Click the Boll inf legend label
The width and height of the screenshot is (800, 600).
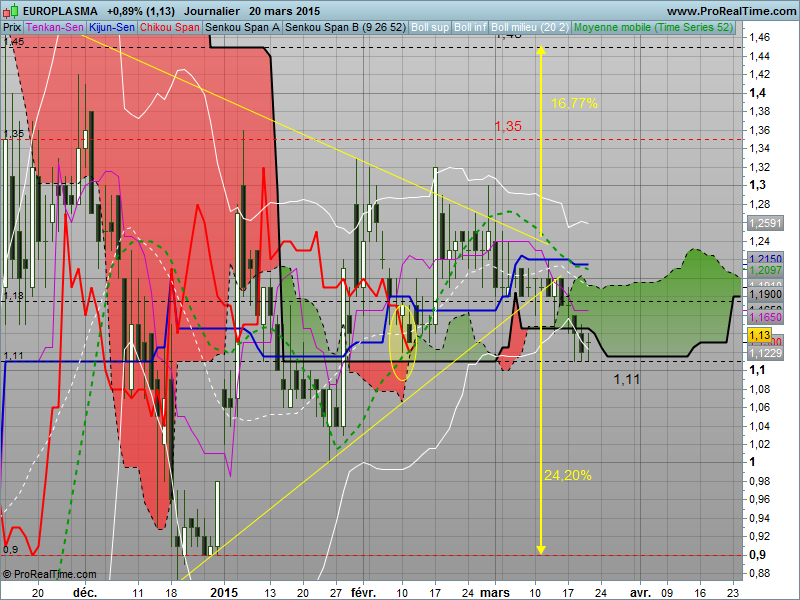[x=470, y=27]
